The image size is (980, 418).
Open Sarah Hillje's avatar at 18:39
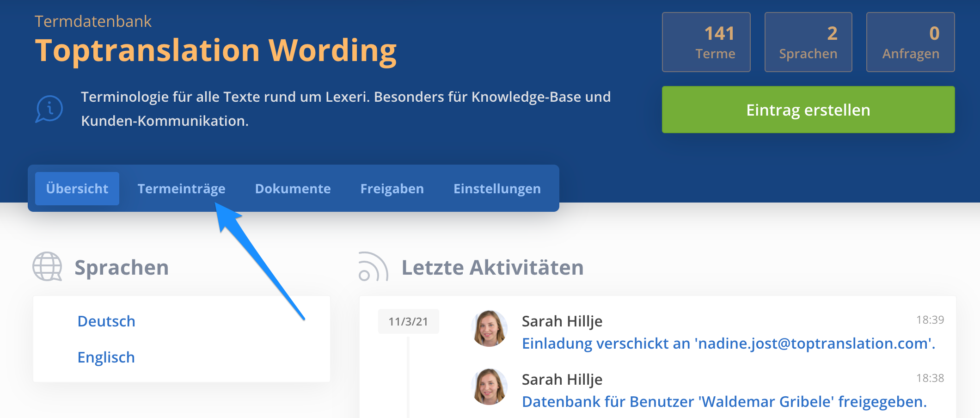(490, 329)
